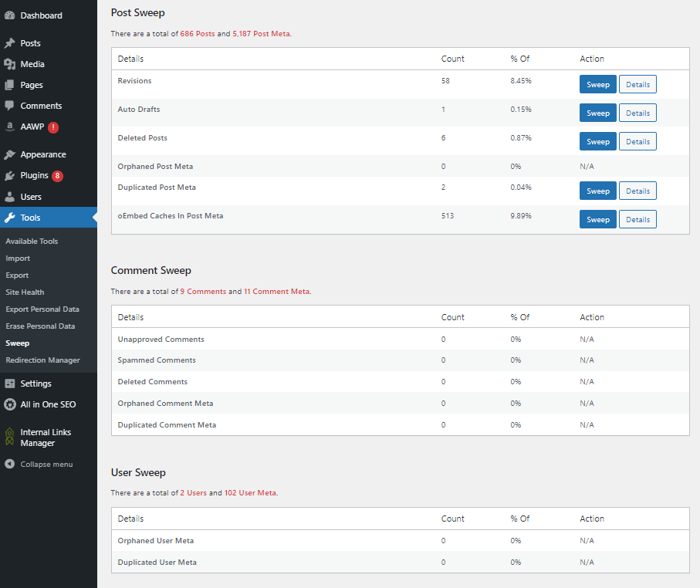This screenshot has height=588, width=700.
Task: Open the Settings wrench icon
Action: point(10,383)
